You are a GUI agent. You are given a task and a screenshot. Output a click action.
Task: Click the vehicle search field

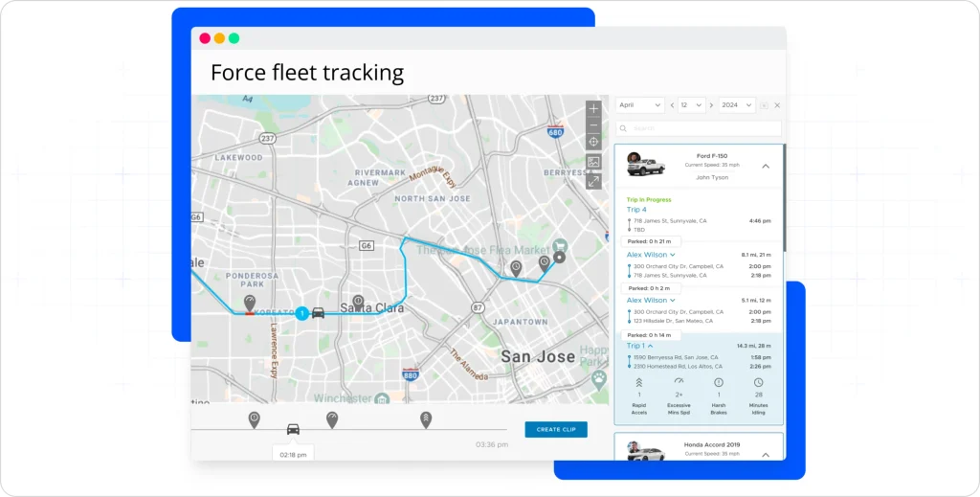[699, 128]
